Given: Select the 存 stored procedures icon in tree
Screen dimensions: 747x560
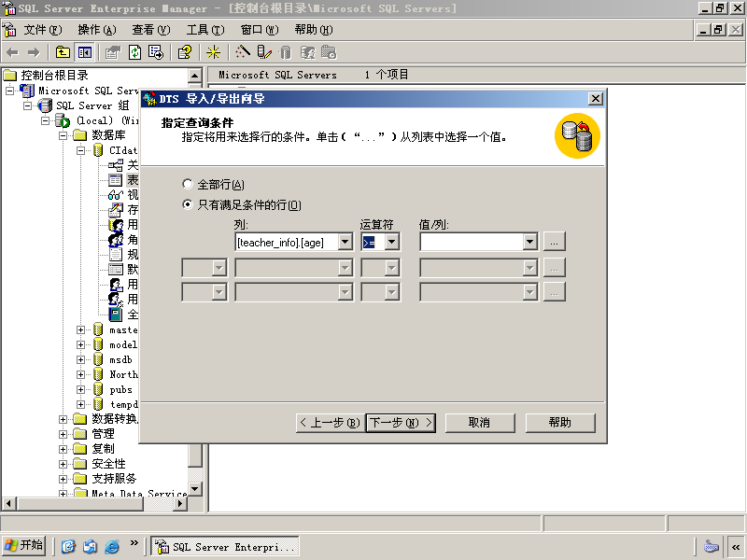Looking at the screenshot, I should [116, 209].
